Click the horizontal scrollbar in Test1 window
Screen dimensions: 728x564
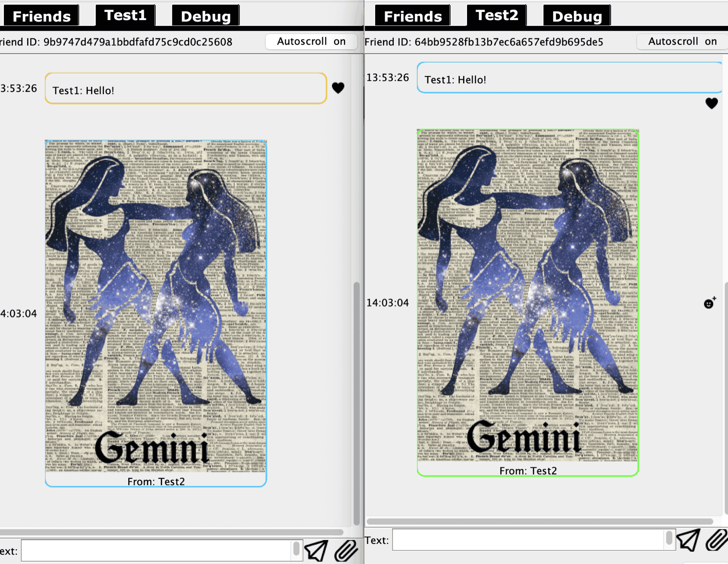coord(171,532)
